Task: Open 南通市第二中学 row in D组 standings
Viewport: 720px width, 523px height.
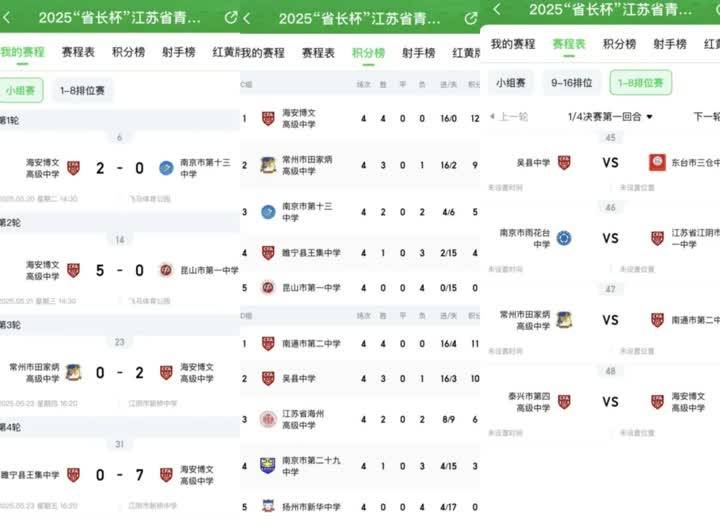Action: (360, 343)
